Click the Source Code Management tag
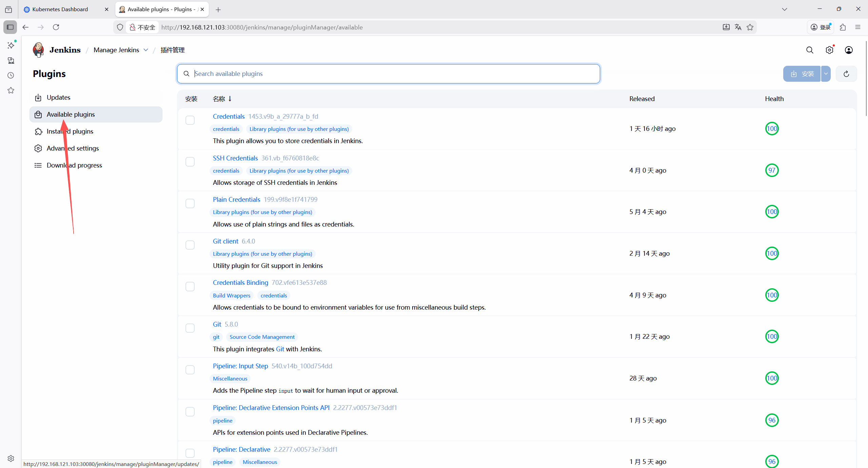Image resolution: width=868 pixels, height=468 pixels. [262, 337]
